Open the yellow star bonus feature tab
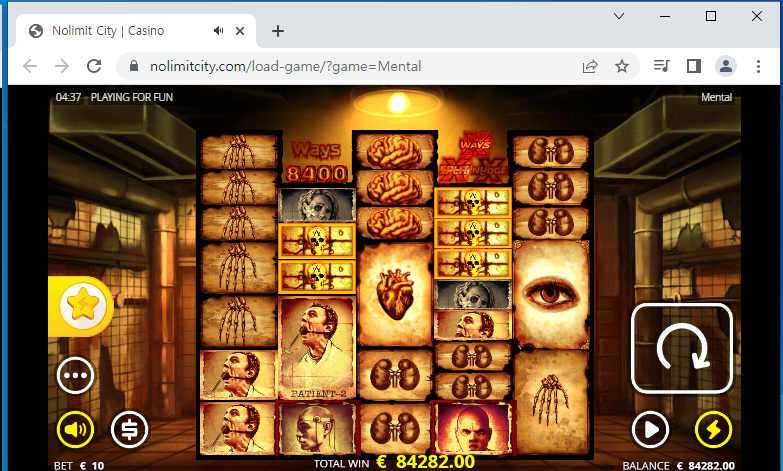The height and width of the screenshot is (471, 783). pos(81,306)
